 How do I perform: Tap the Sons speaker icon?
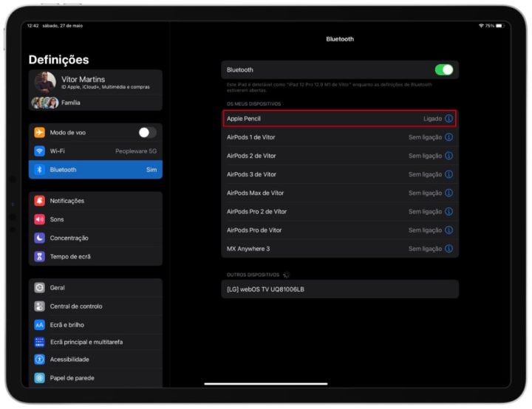click(39, 219)
